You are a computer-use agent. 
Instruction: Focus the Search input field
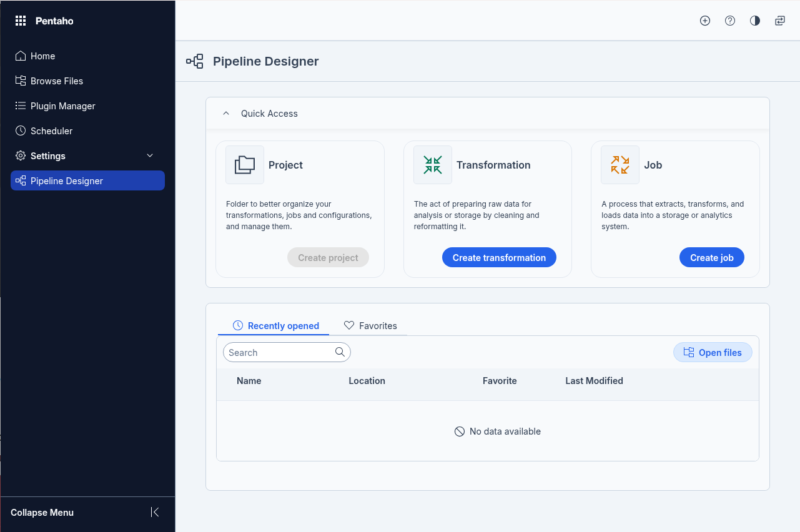coord(279,352)
